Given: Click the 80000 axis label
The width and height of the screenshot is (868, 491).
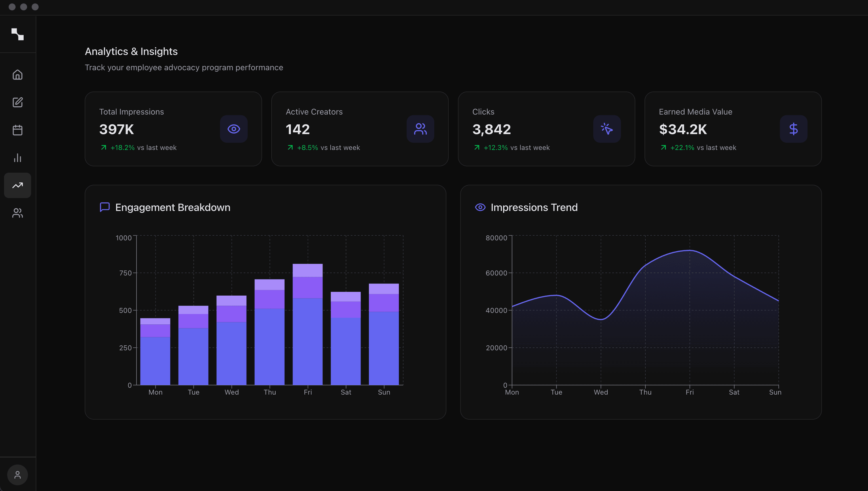Looking at the screenshot, I should 496,238.
